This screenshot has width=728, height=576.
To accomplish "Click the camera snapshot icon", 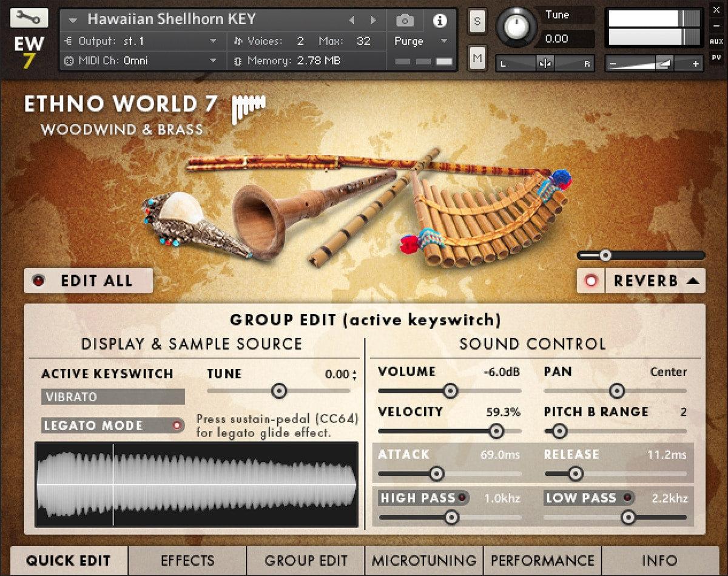I will click(405, 21).
